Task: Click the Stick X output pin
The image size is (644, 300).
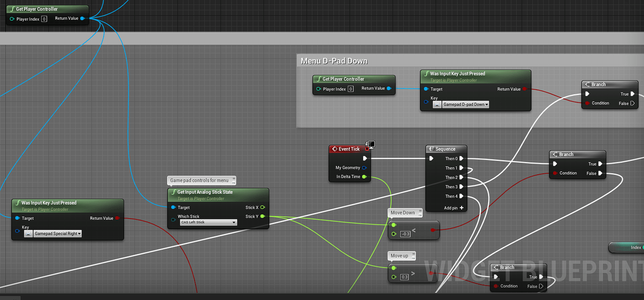Action: (x=263, y=207)
